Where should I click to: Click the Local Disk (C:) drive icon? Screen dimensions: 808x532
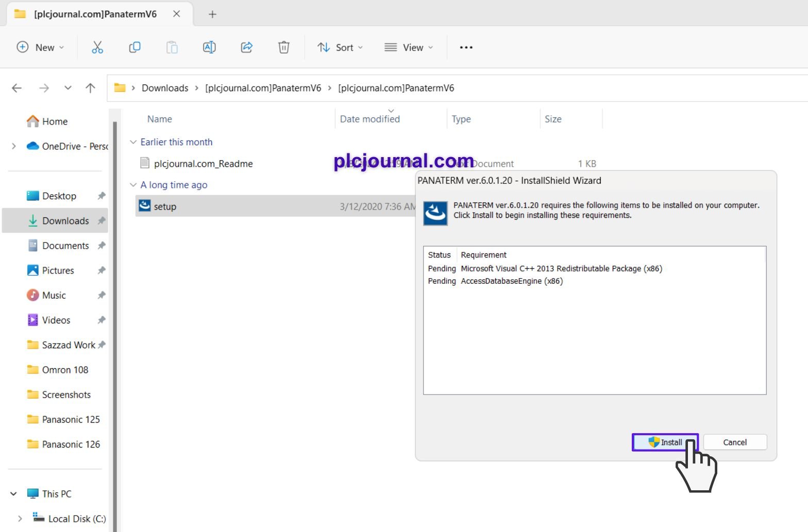click(39, 517)
